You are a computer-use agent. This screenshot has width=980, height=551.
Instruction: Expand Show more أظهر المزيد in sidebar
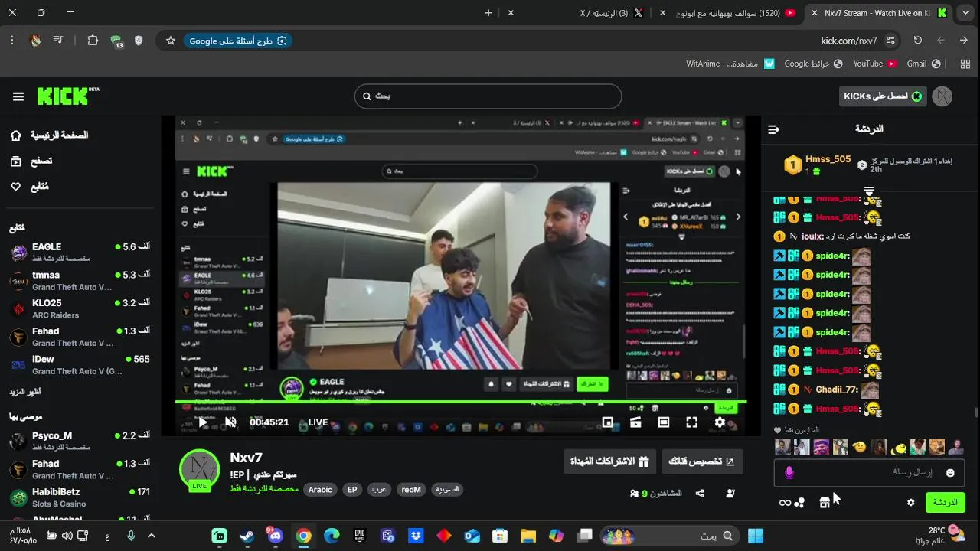point(25,392)
